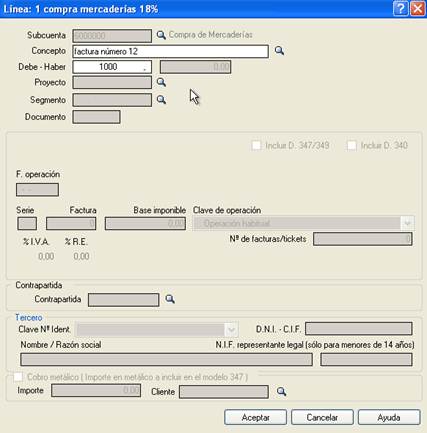Expand the Clave de operación dropdown
The height and width of the screenshot is (433, 427).
(407, 223)
